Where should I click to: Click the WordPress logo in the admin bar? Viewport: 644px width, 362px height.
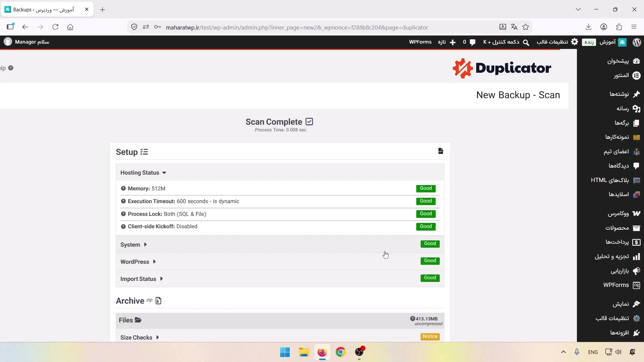click(x=637, y=42)
